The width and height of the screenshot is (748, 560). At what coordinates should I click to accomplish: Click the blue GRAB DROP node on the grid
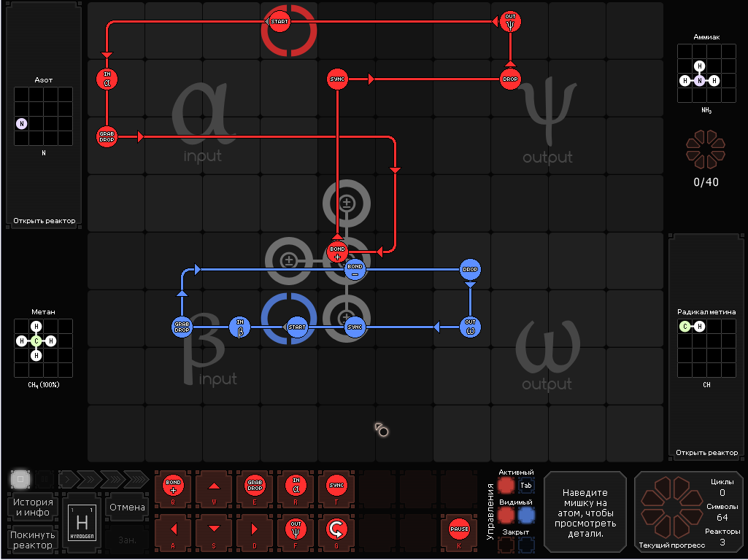[182, 327]
